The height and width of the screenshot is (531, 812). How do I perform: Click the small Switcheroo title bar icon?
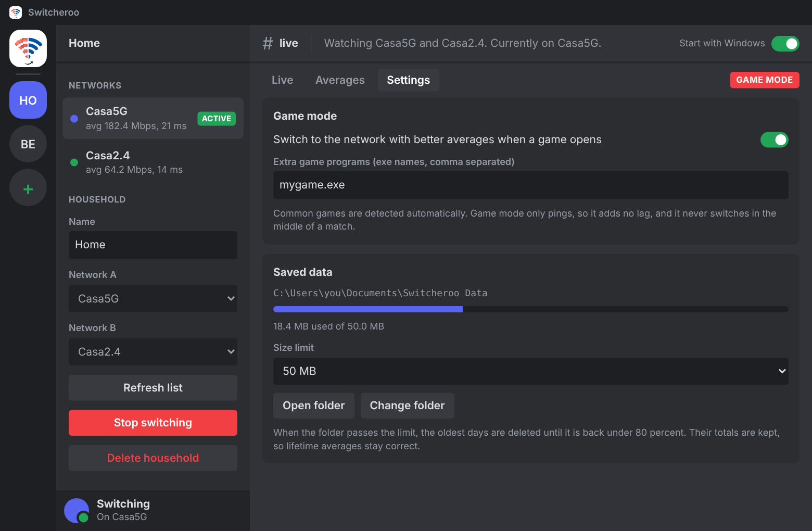click(16, 12)
